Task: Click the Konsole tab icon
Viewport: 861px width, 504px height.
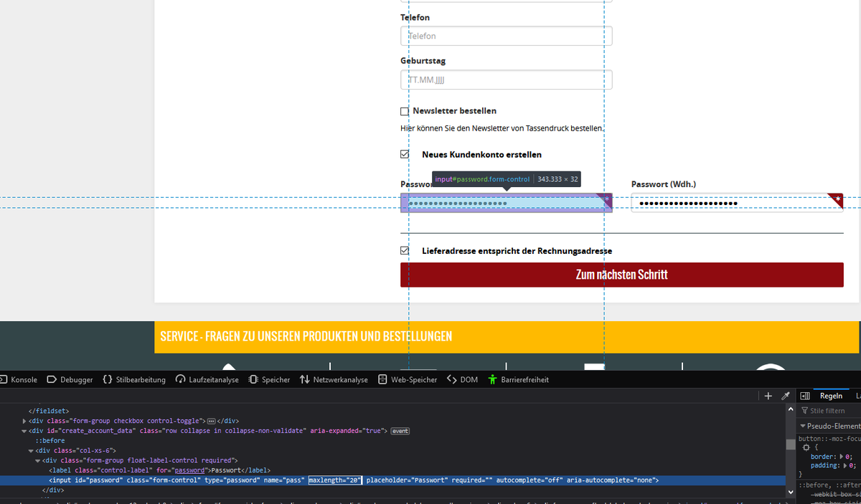Action: (x=4, y=380)
